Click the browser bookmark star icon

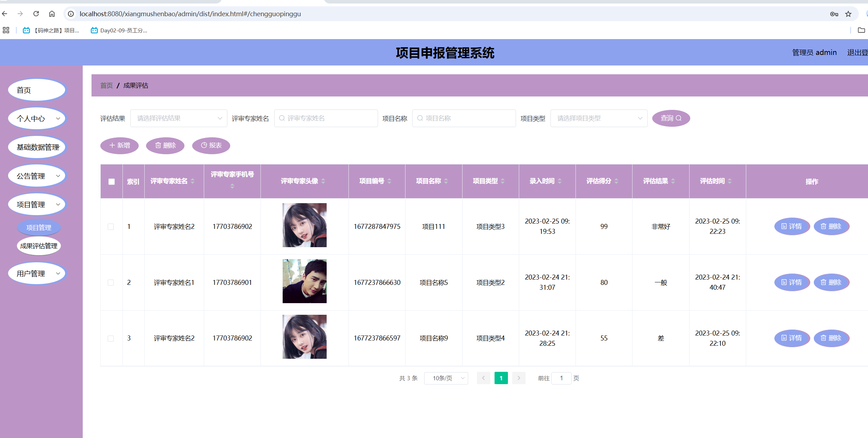point(848,14)
